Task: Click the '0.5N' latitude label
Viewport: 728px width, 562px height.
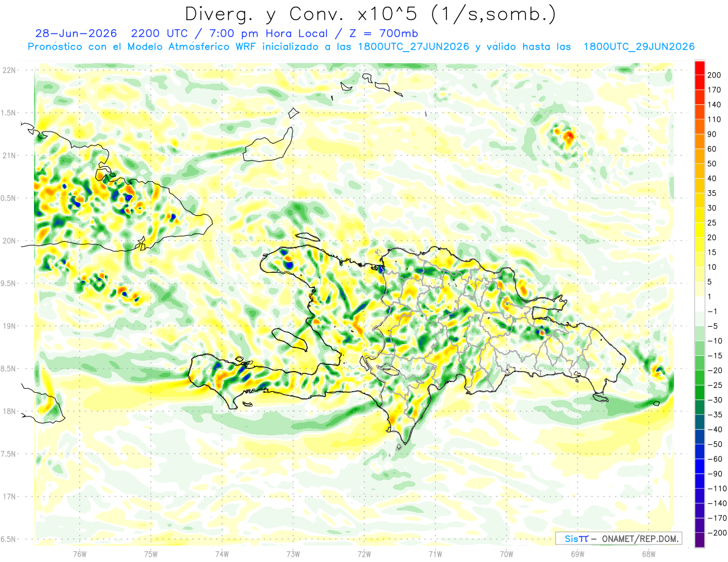Action: pos(8,198)
